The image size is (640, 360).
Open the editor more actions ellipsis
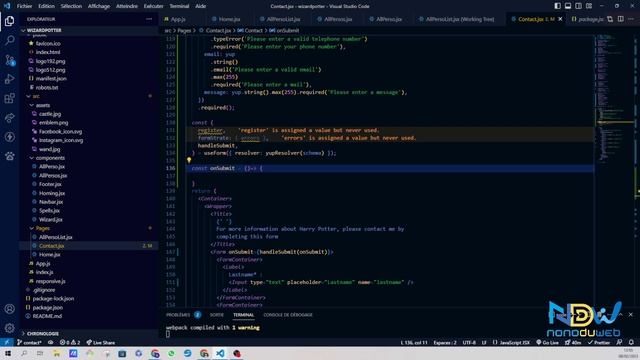pyautogui.click(x=631, y=19)
